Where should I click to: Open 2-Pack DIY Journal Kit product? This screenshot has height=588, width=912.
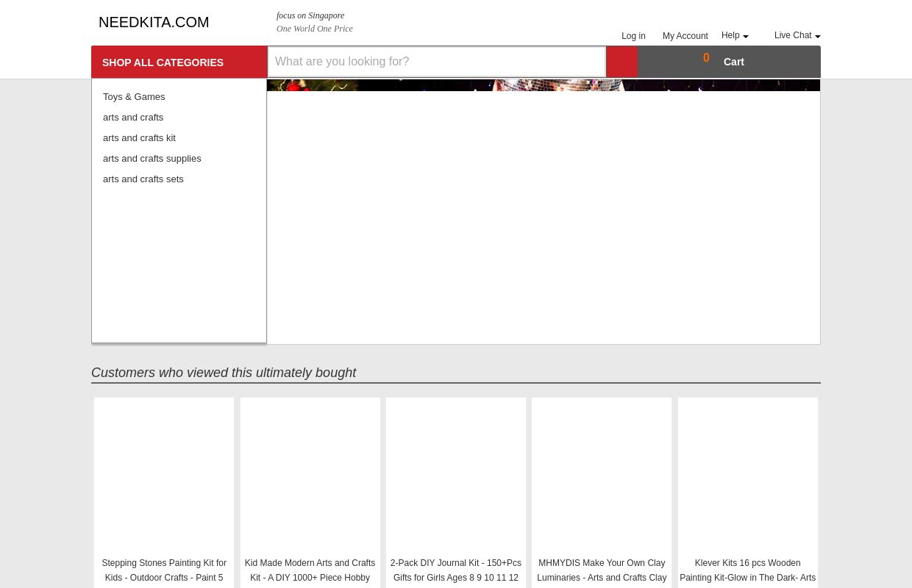(x=456, y=570)
